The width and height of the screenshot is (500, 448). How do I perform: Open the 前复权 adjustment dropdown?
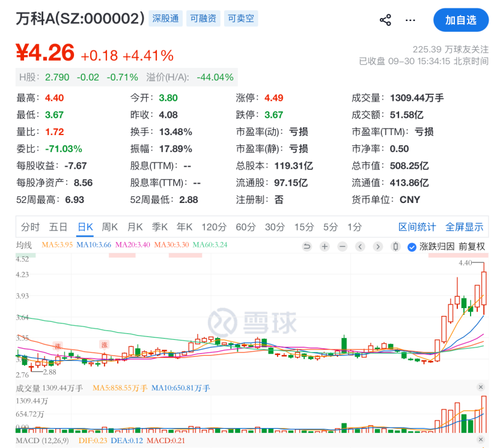click(x=472, y=246)
